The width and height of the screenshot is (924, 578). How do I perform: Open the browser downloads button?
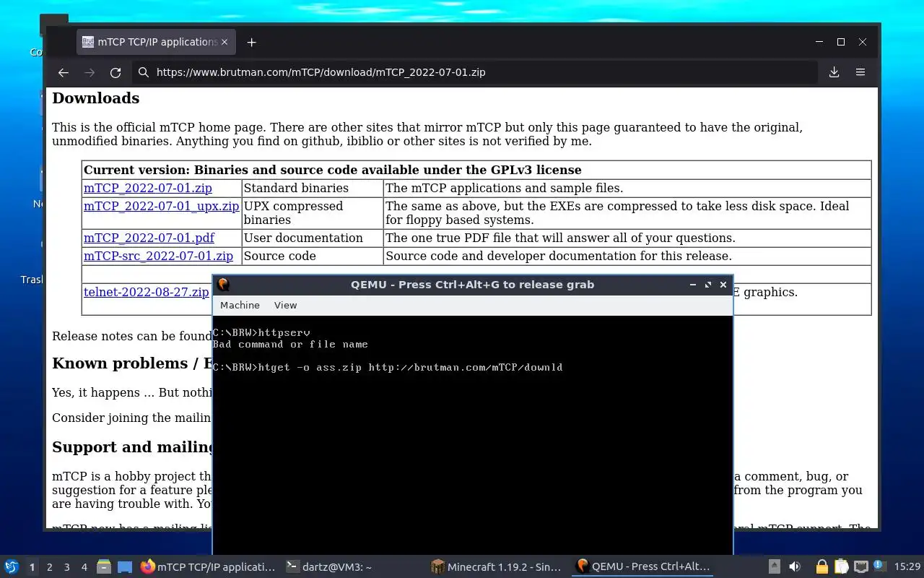coord(834,72)
